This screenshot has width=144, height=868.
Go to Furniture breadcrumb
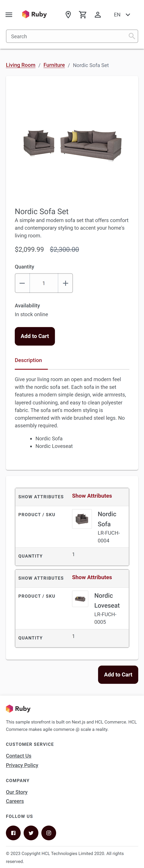(x=54, y=65)
